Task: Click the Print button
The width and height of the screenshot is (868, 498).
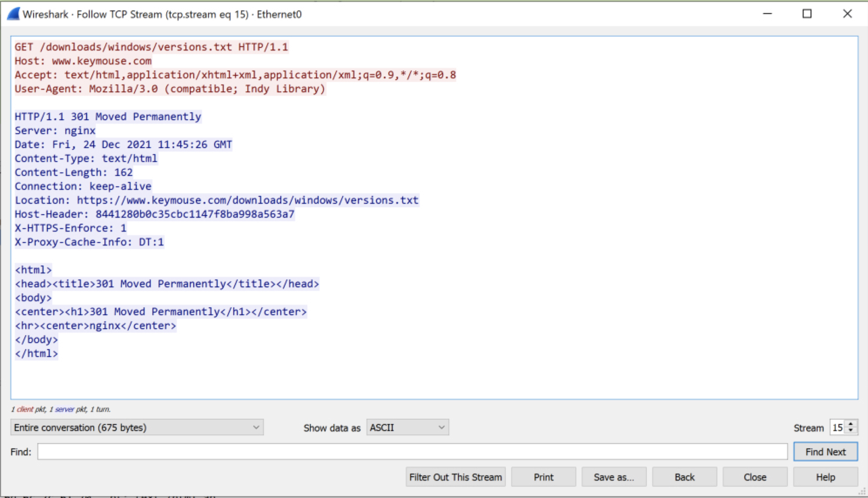Action: [543, 477]
